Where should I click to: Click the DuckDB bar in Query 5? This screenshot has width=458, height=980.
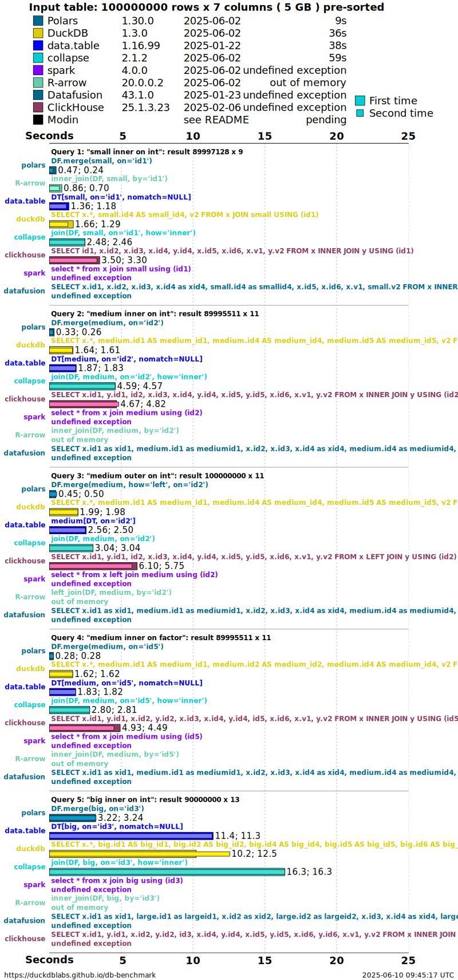coord(140,854)
